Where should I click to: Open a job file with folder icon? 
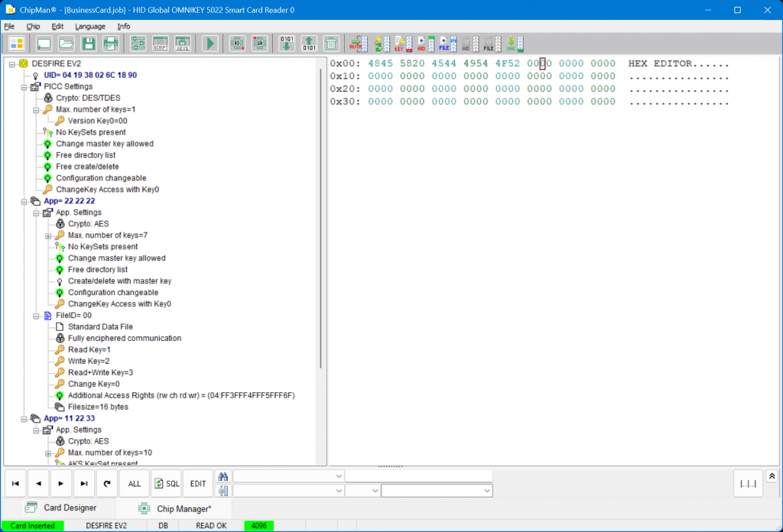[x=67, y=44]
